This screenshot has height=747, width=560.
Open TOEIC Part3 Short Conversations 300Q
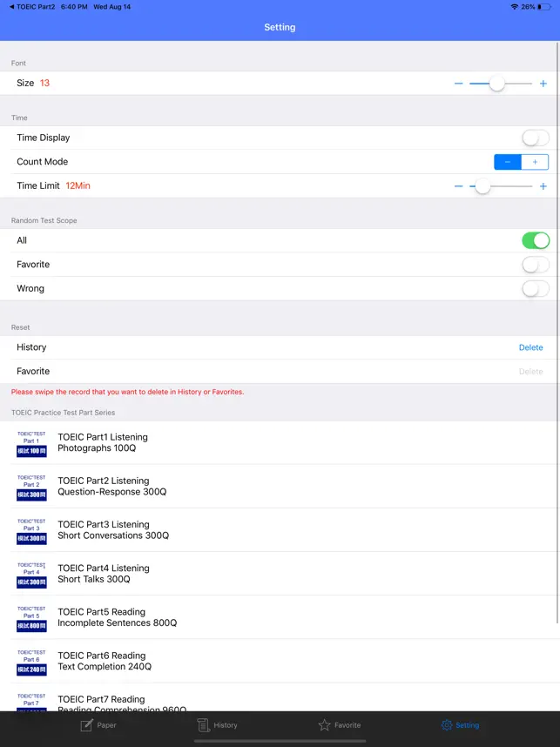[x=280, y=529]
